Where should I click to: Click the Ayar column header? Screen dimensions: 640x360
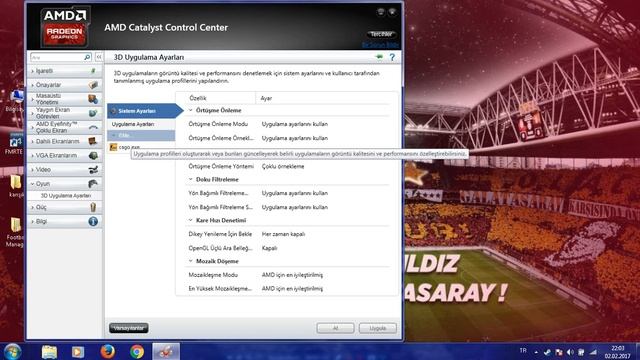(266, 98)
